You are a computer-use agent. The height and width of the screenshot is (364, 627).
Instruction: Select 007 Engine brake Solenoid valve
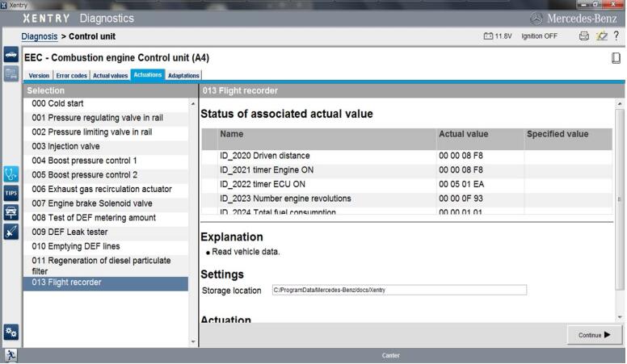(106, 203)
